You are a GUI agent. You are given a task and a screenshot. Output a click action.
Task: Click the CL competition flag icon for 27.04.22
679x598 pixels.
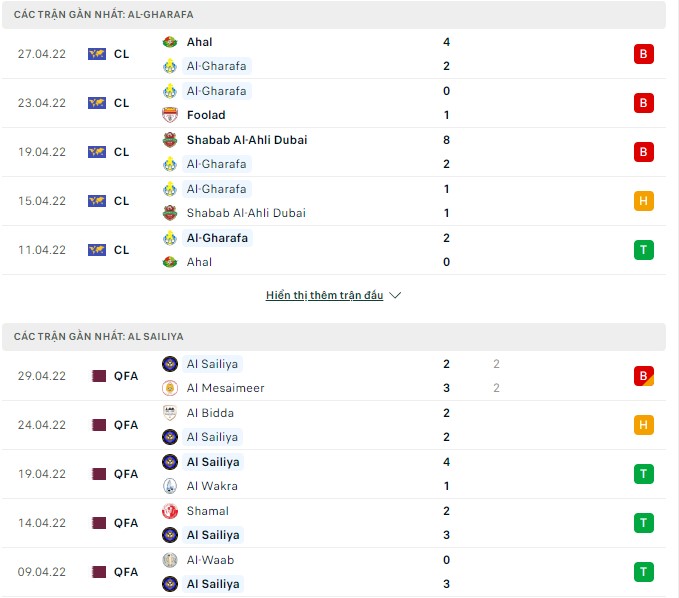pyautogui.click(x=96, y=54)
